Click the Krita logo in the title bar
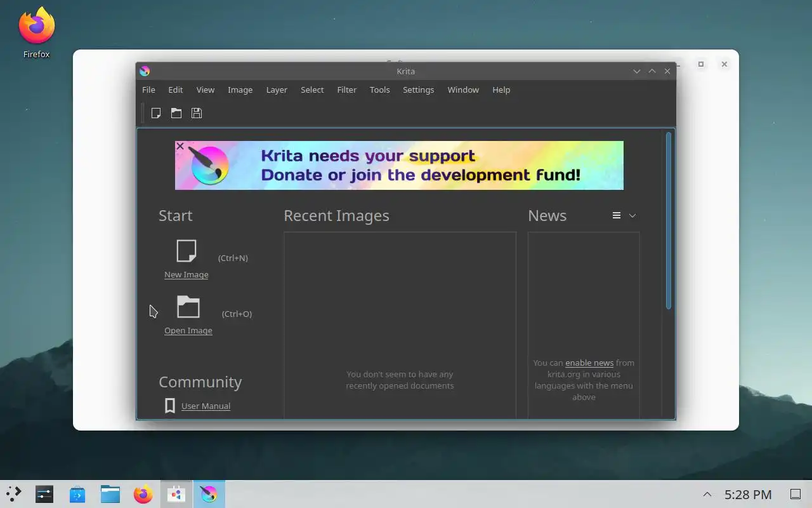Image resolution: width=812 pixels, height=508 pixels. pos(145,71)
